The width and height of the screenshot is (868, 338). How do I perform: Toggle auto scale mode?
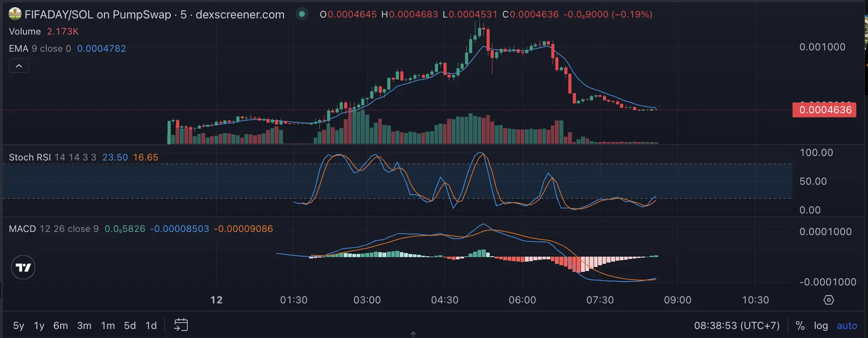click(847, 325)
